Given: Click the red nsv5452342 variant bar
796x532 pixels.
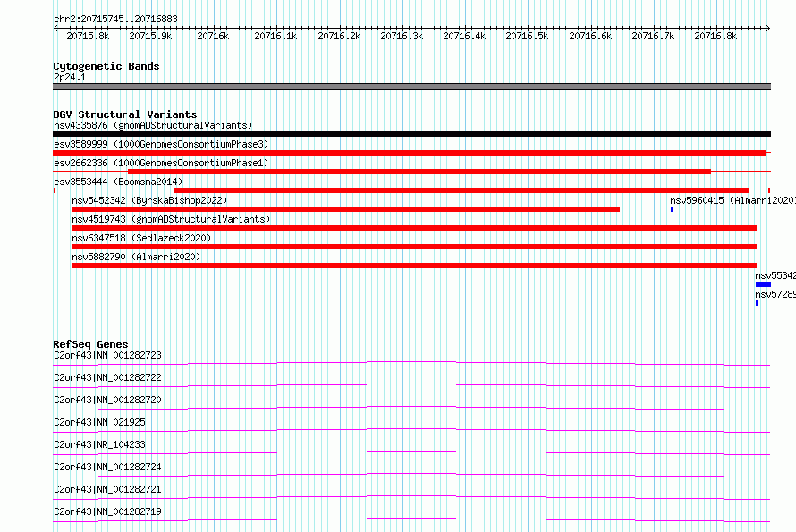Looking at the screenshot, I should [x=346, y=209].
